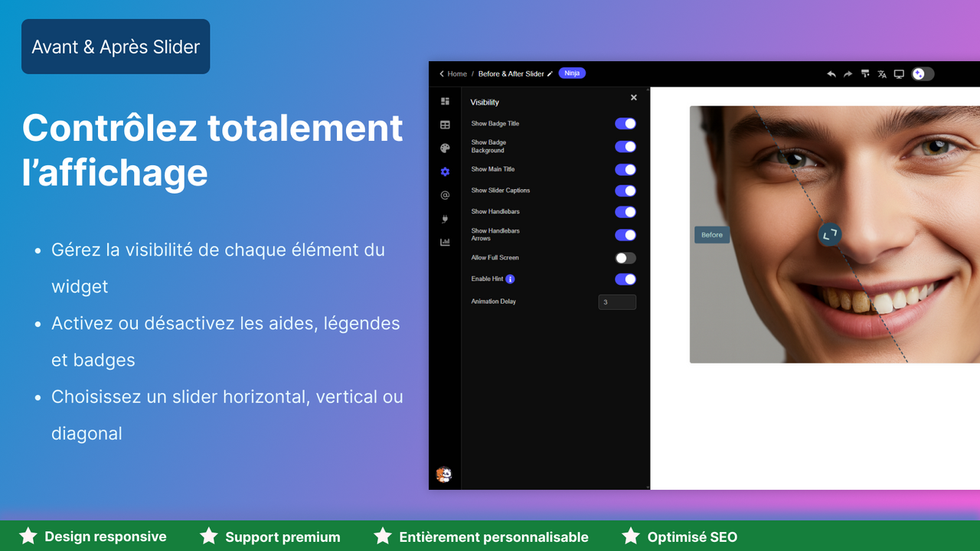Click the Ninja badge
980x551 pixels.
572,73
